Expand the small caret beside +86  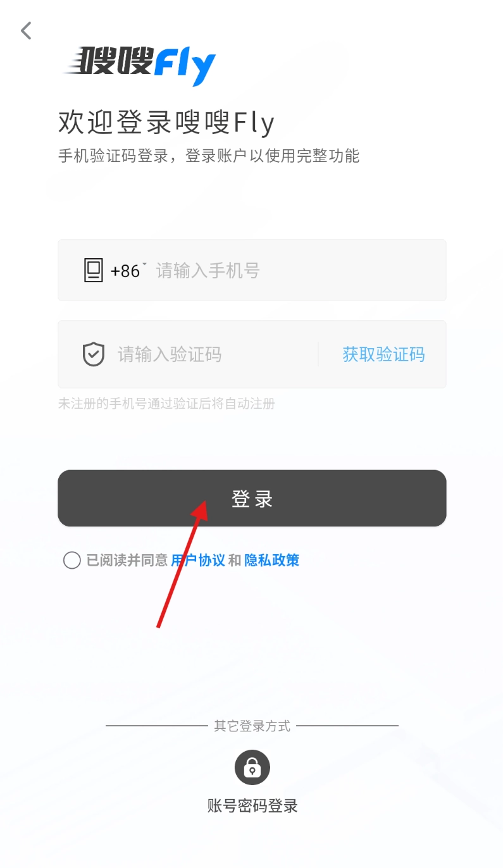coord(144,264)
